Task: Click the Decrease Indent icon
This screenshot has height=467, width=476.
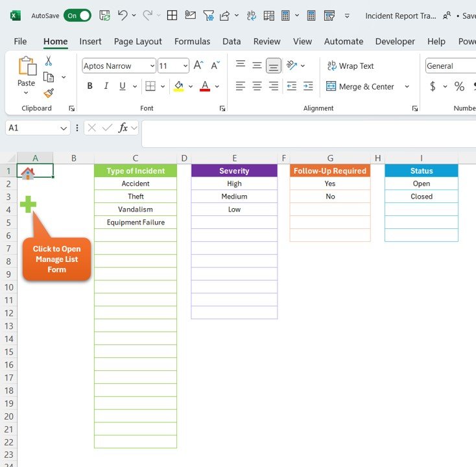Action: [x=292, y=86]
